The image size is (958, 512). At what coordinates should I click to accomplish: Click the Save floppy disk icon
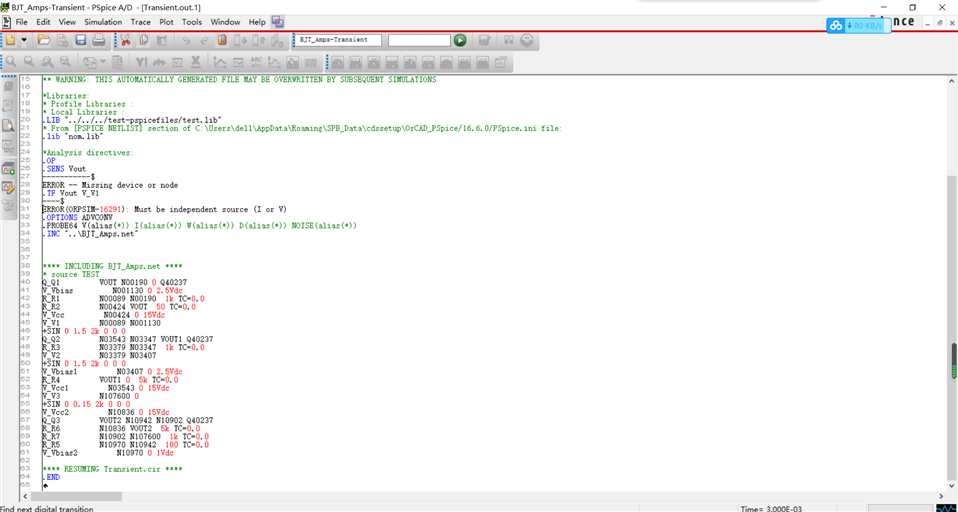coord(80,40)
